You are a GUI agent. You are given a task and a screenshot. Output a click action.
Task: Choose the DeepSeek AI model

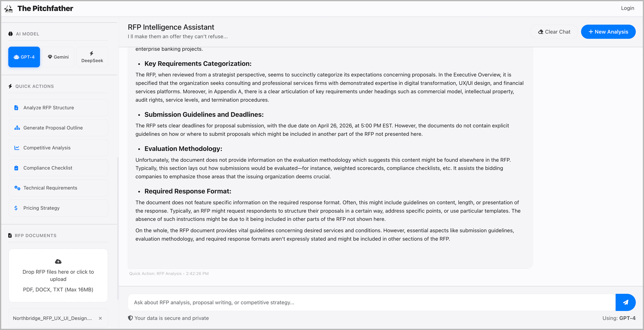(92, 57)
